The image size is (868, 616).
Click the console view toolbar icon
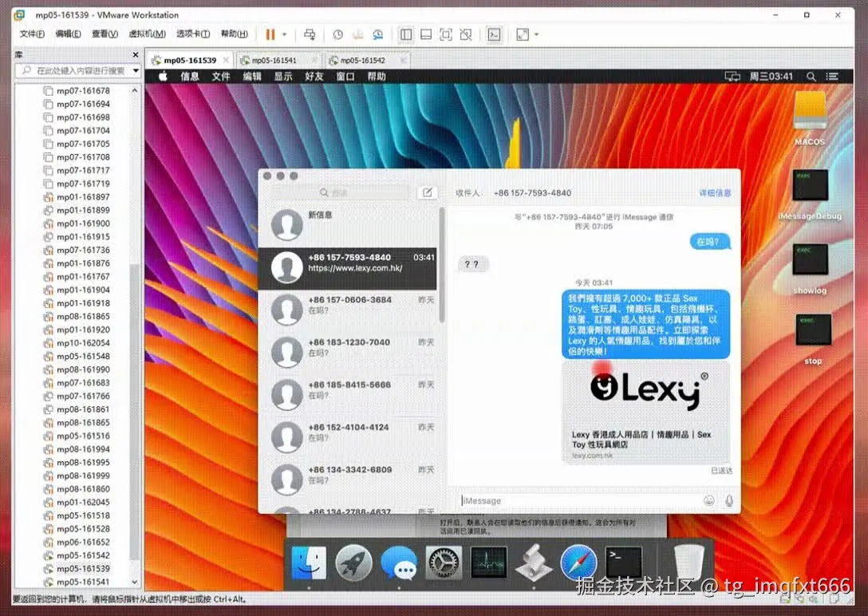tap(494, 34)
